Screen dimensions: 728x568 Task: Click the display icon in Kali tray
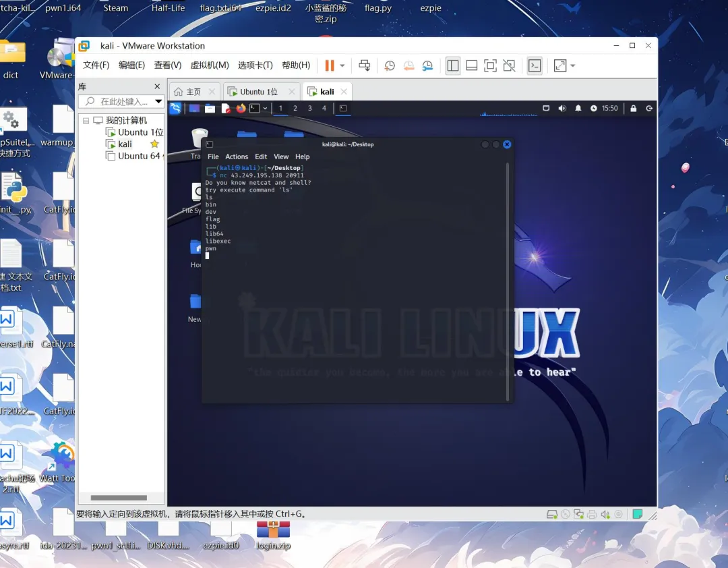(x=546, y=109)
